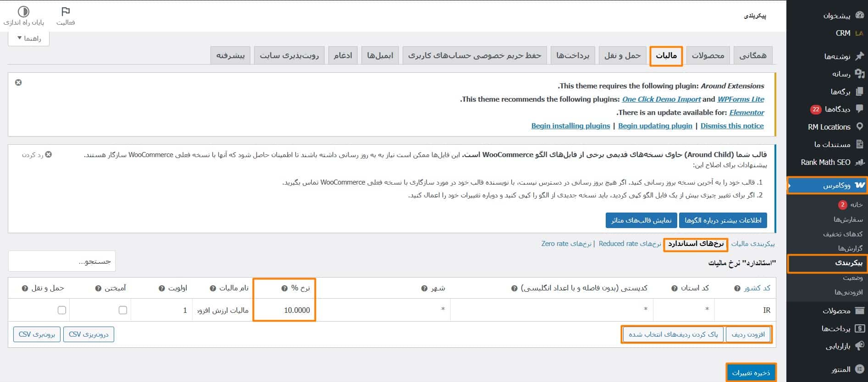Click help icon beside حمل و نقل column

click(25, 289)
